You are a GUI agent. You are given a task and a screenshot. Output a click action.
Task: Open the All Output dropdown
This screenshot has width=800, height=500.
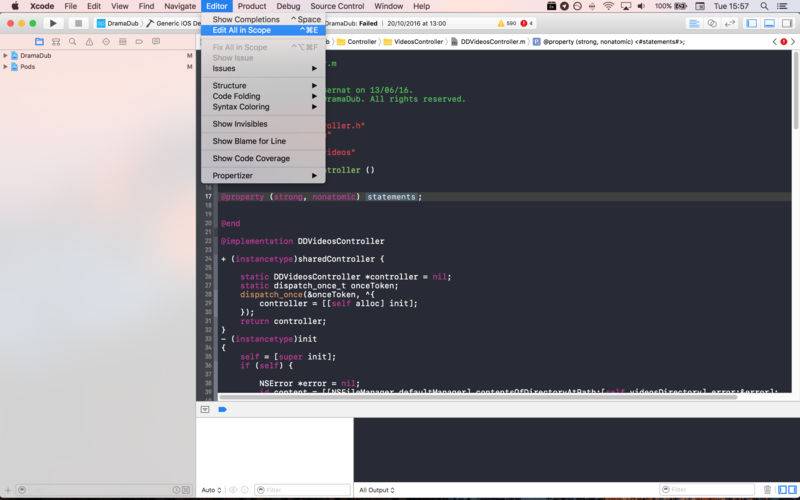[x=377, y=490]
